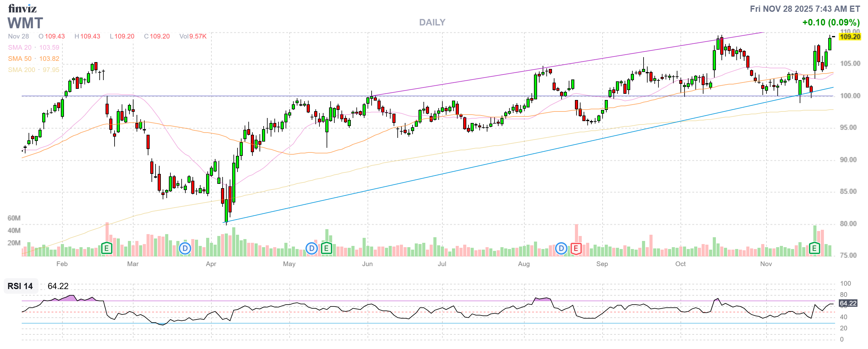Click the Apr month label on time axis

coord(211,264)
